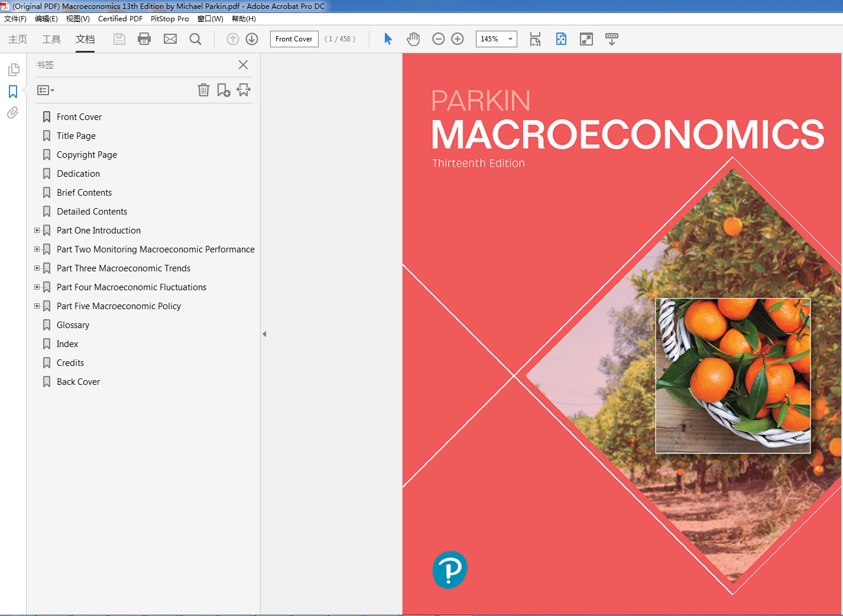Open the 文件(F) menu
This screenshot has width=843, height=616.
pos(15,19)
